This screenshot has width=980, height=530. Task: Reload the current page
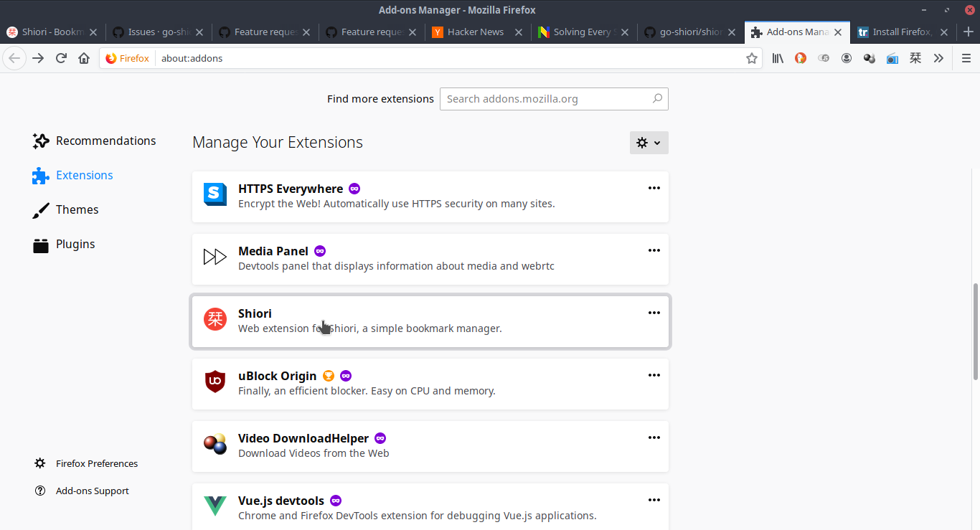pyautogui.click(x=61, y=58)
